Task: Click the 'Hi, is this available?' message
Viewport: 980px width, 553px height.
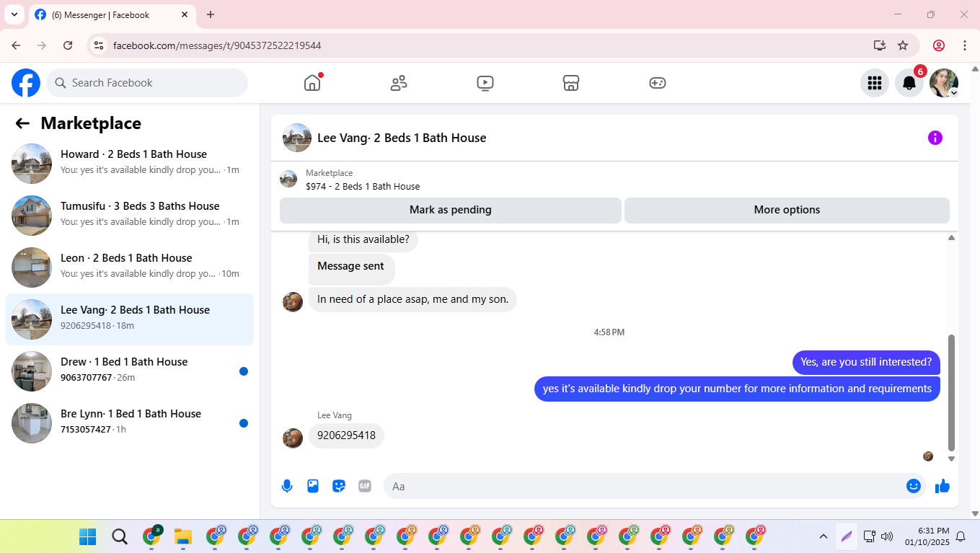Action: 363,239
